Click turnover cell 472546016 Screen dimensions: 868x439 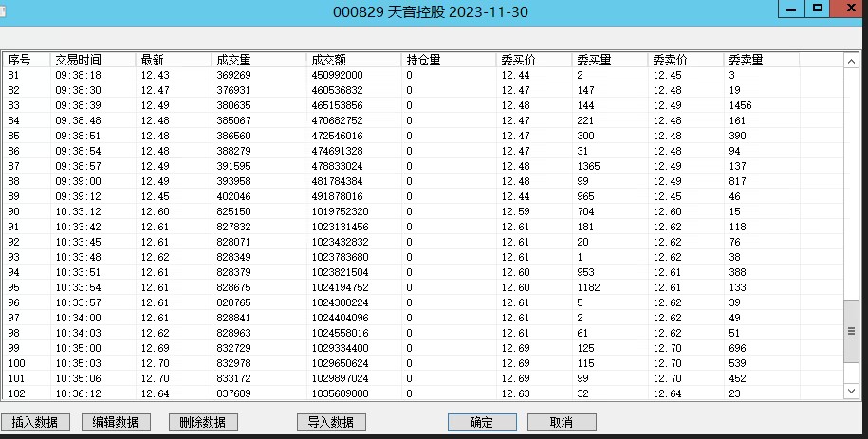[337, 136]
